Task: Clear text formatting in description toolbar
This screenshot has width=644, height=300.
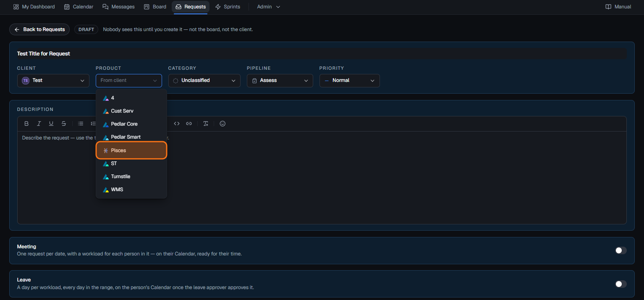Action: pyautogui.click(x=206, y=124)
